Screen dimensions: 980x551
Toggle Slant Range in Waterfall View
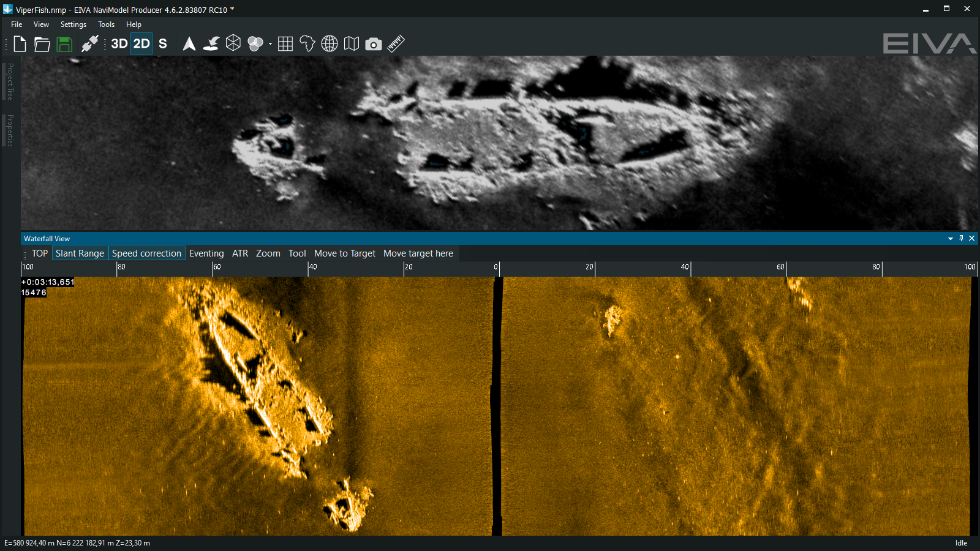tap(80, 253)
